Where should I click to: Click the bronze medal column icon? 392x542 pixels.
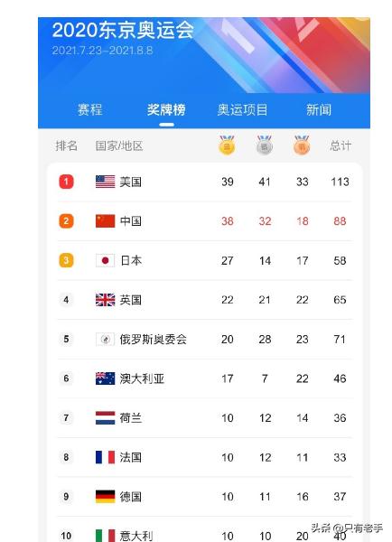point(302,145)
